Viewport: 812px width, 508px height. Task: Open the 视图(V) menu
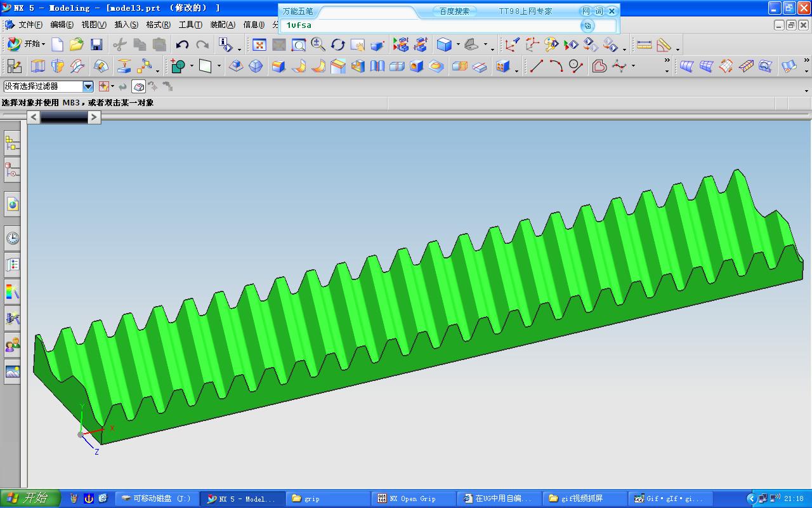click(x=94, y=25)
